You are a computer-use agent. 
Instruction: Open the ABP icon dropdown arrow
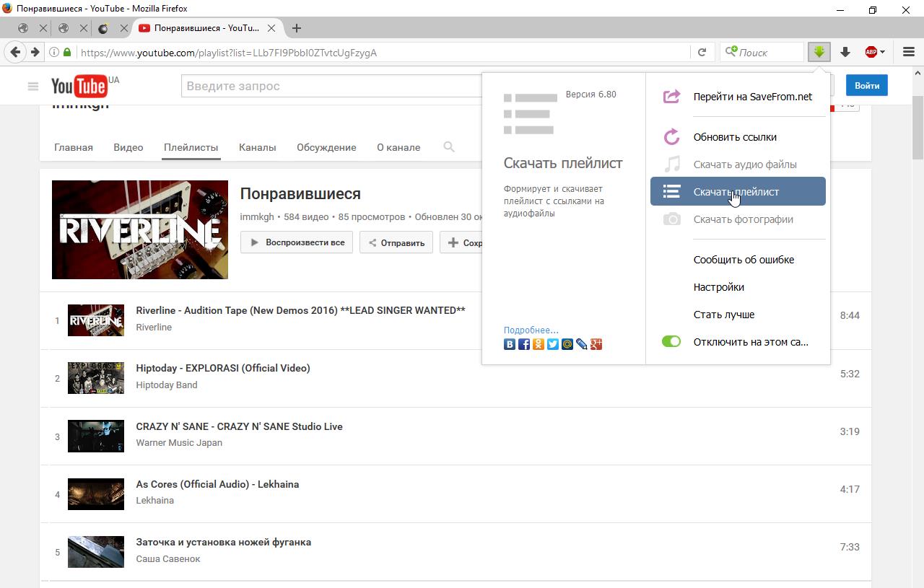coord(883,52)
